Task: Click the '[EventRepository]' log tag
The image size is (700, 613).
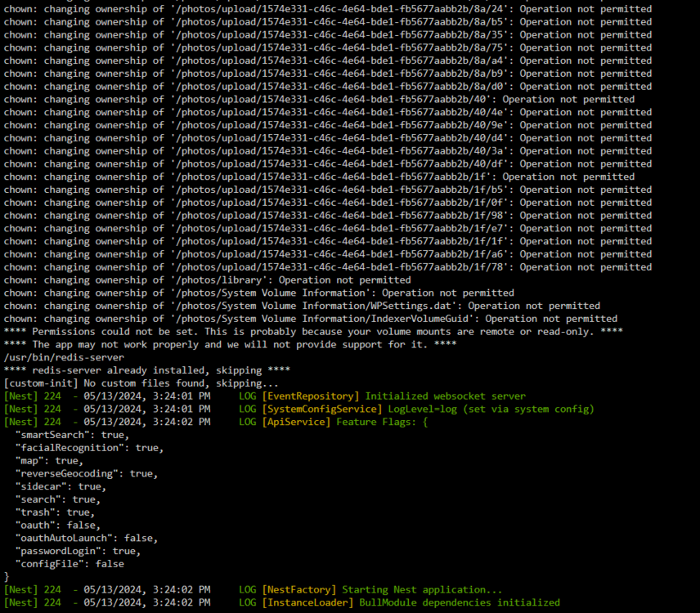Action: [311, 396]
